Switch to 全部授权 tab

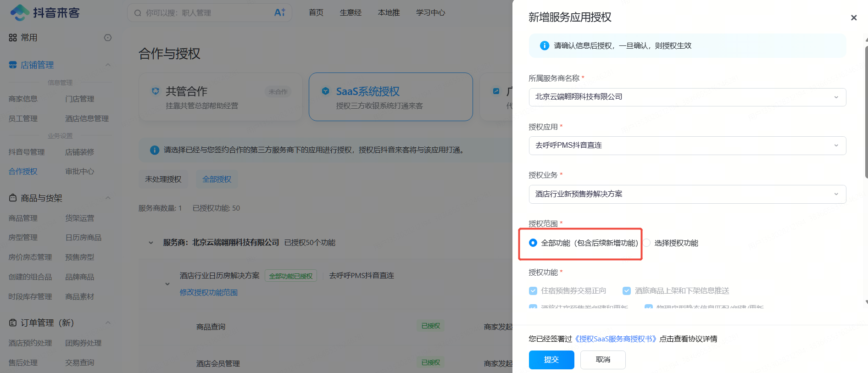(217, 179)
